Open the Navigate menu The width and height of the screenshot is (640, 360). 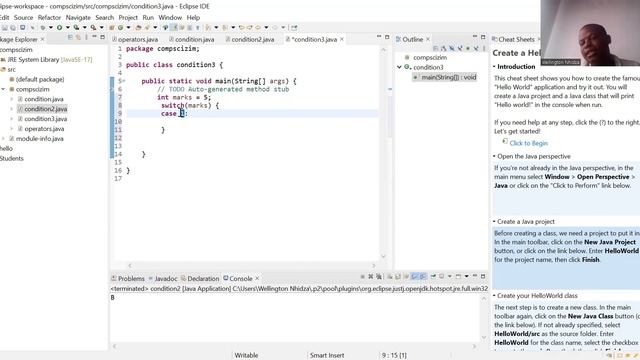click(78, 18)
